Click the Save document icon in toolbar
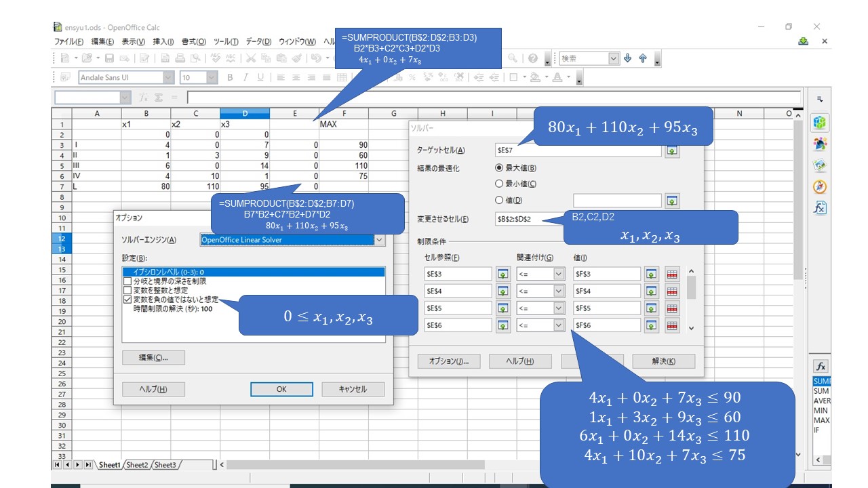The image size is (868, 488). point(109,59)
